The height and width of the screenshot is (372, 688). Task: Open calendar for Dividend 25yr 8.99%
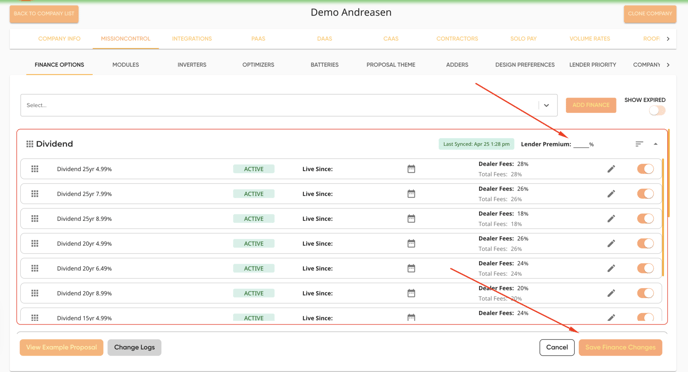click(411, 218)
